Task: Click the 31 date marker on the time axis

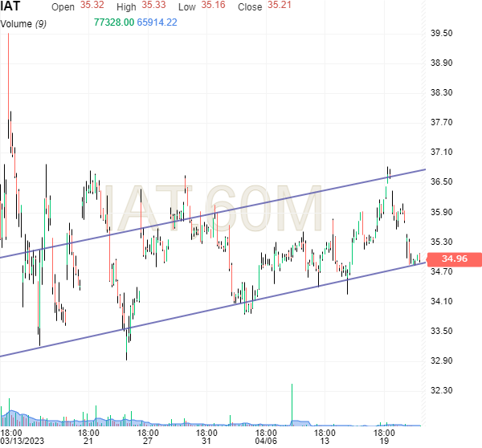Action: 206,442
